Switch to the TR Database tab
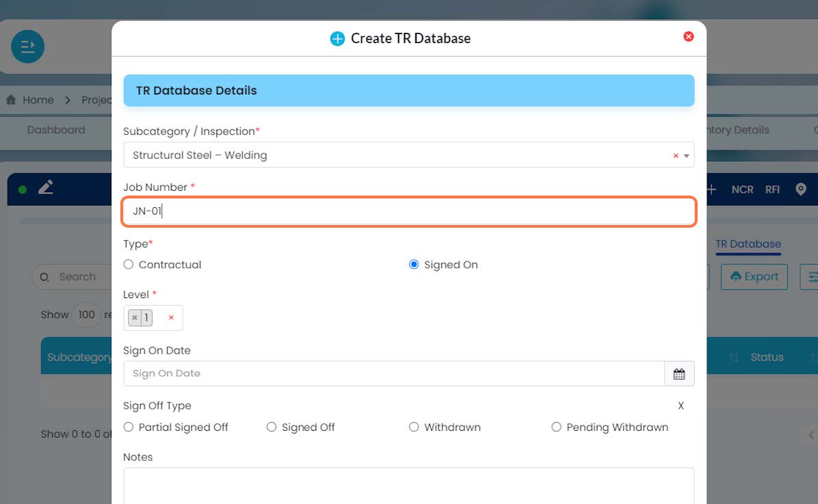Image resolution: width=818 pixels, height=504 pixels. (748, 244)
